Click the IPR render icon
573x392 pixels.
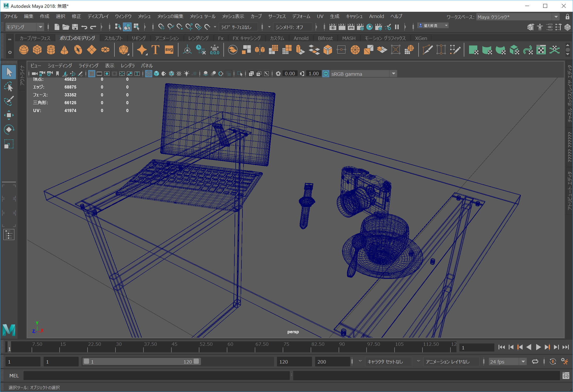pyautogui.click(x=351, y=27)
